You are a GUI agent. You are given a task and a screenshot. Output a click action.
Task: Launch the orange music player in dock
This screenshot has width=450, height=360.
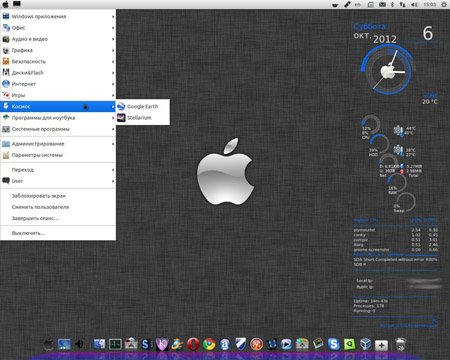256,344
